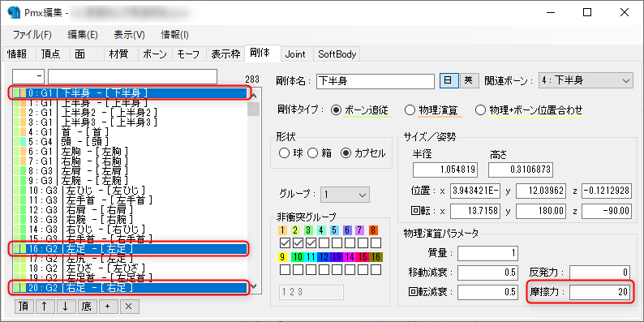Open the 関連ボーン dropdown
Screen dimensions: 644x322
tap(586, 81)
